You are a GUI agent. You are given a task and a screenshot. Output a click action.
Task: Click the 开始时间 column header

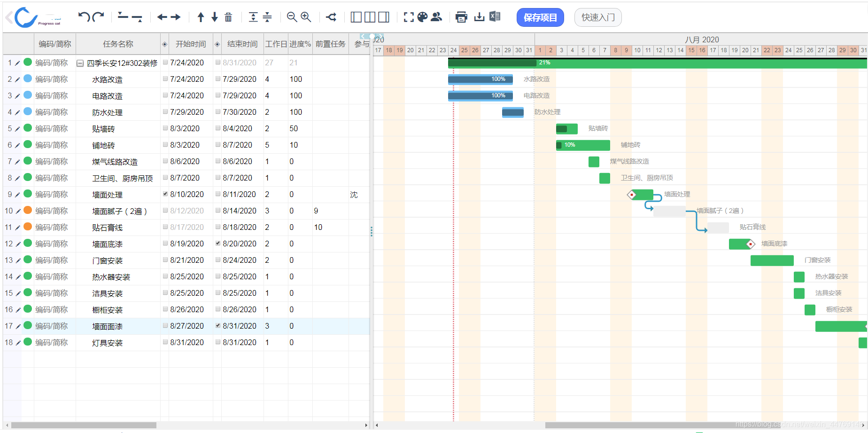[190, 44]
